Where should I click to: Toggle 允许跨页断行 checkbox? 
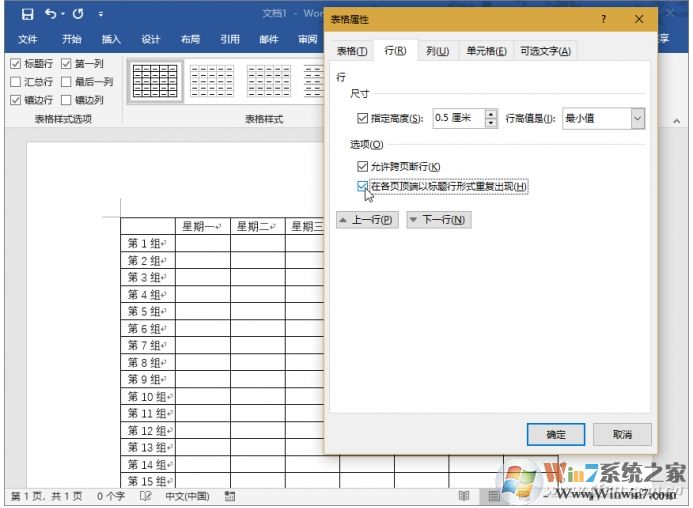click(x=362, y=166)
